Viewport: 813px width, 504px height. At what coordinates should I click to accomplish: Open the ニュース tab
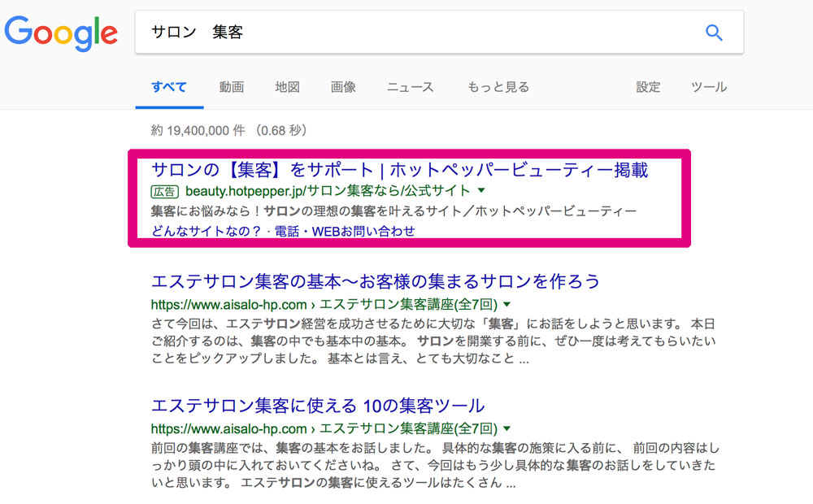coord(410,87)
